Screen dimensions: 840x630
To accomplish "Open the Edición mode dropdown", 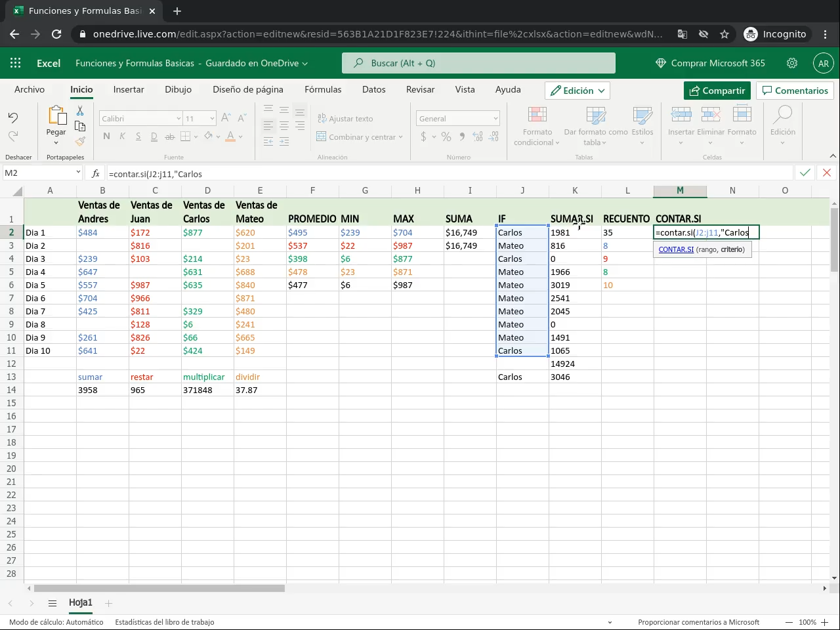I will 577,91.
